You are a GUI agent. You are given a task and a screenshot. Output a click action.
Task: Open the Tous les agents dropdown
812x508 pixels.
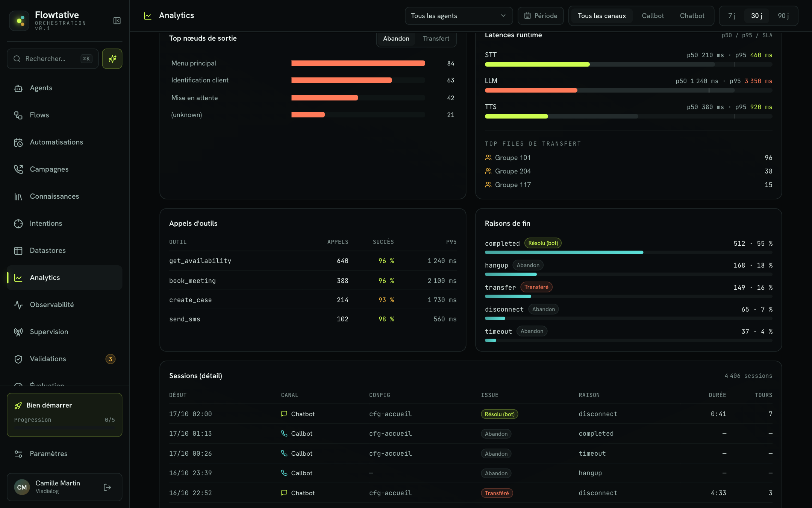click(459, 16)
